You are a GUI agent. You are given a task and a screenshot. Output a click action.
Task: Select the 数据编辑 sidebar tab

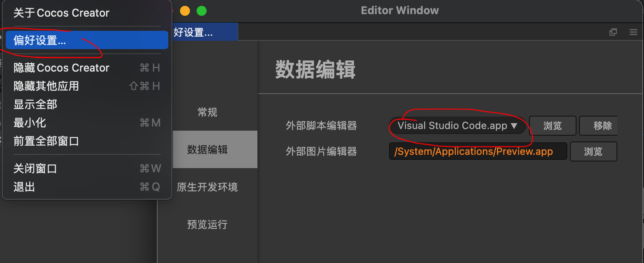point(207,150)
